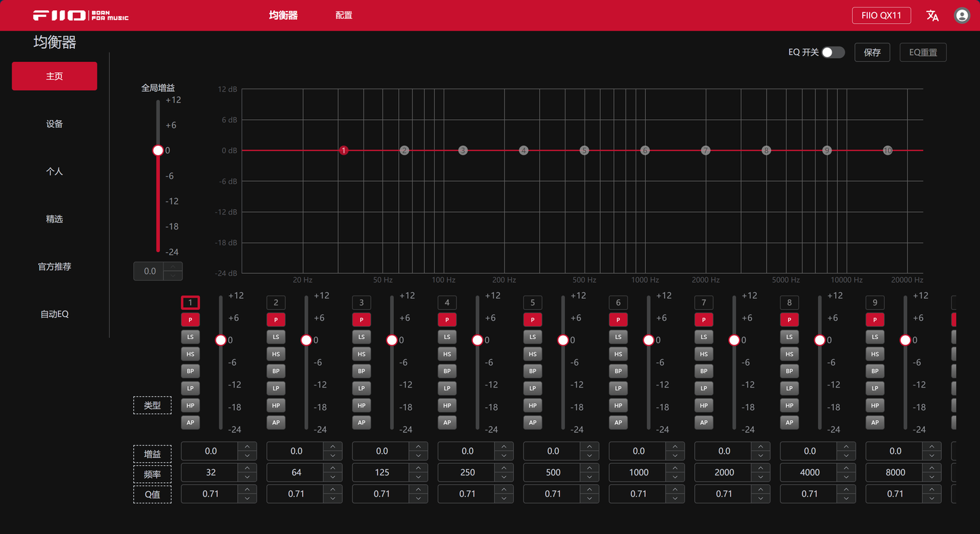Click the down arrow beside frequency 4000
Screen dimensions: 980x534
coord(847,477)
